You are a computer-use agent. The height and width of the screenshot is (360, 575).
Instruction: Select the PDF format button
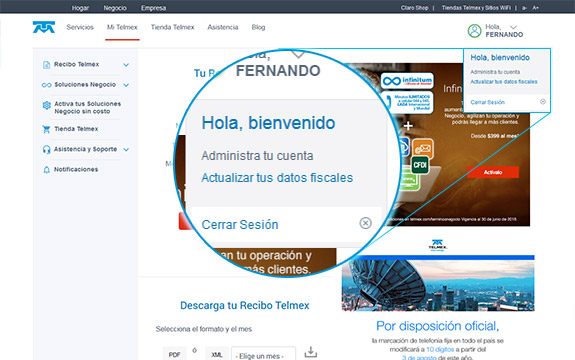point(174,354)
